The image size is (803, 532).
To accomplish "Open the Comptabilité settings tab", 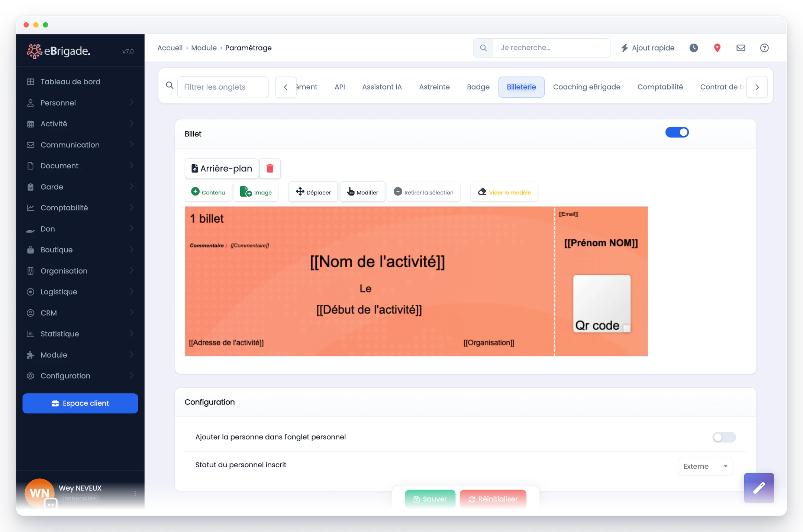I will tap(660, 87).
